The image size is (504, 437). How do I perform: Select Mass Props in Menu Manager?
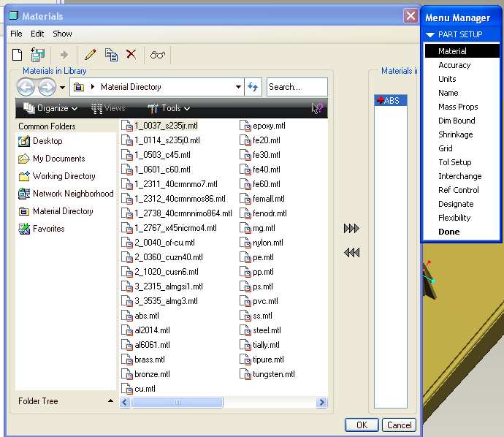click(458, 107)
